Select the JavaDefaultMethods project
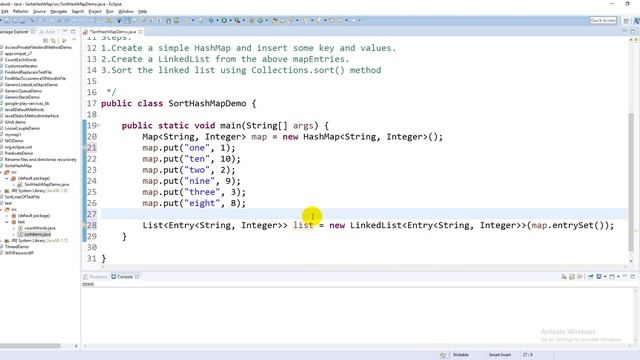Screen dimensions: 640x360 (x=24, y=109)
